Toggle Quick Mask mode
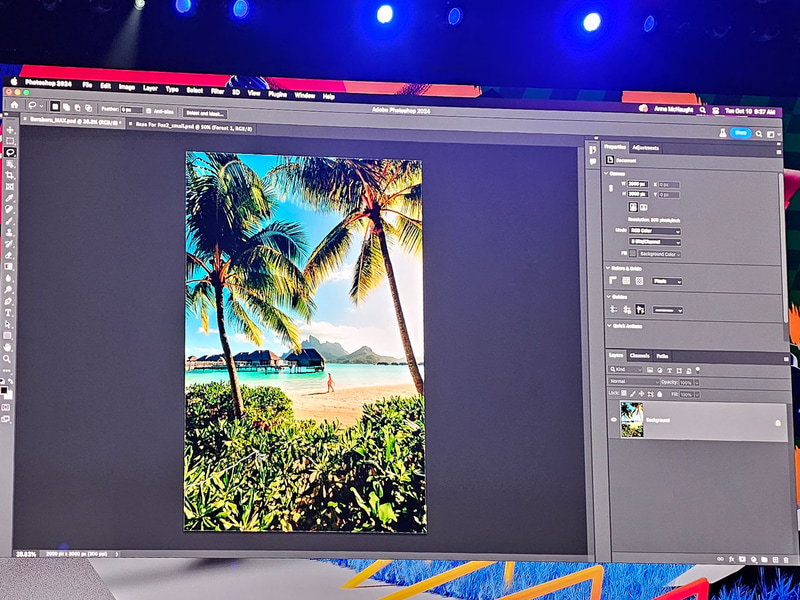The image size is (800, 600). pyautogui.click(x=6, y=407)
